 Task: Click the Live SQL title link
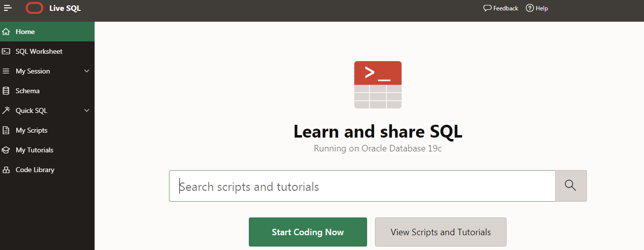[65, 8]
